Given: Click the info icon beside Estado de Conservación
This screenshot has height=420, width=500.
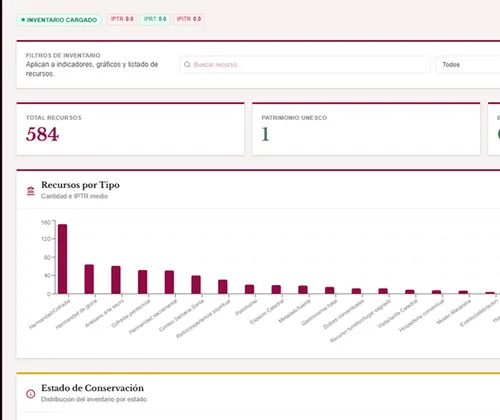Looking at the screenshot, I should coord(31,394).
